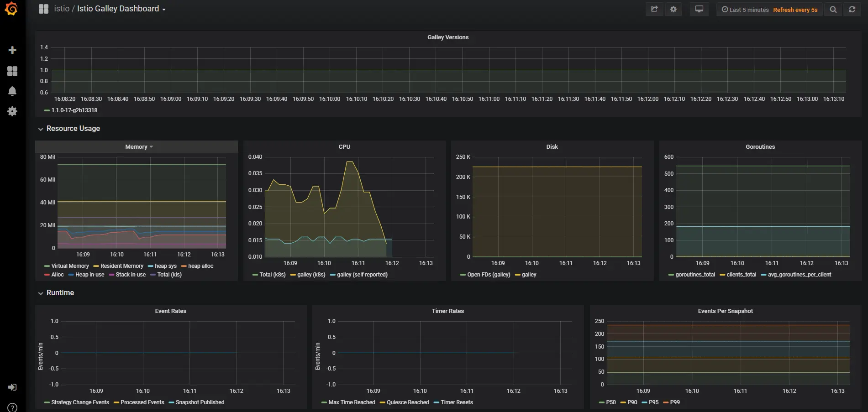Collapse the Resource Usage row
The image size is (868, 412).
pyautogui.click(x=41, y=129)
